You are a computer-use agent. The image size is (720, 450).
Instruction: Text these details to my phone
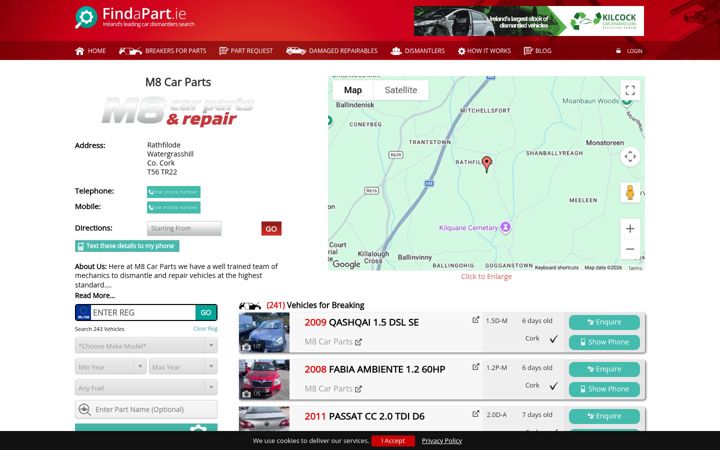127,246
